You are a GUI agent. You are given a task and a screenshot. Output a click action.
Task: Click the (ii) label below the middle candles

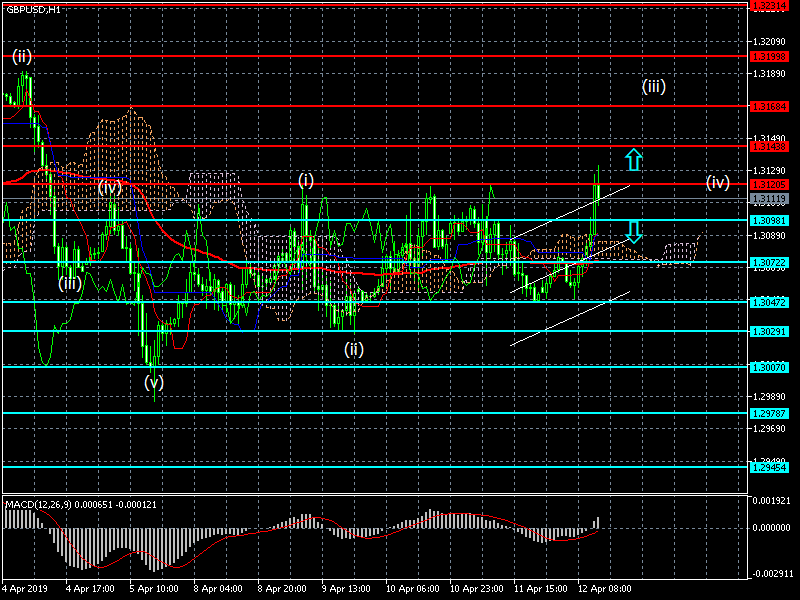pyautogui.click(x=354, y=349)
